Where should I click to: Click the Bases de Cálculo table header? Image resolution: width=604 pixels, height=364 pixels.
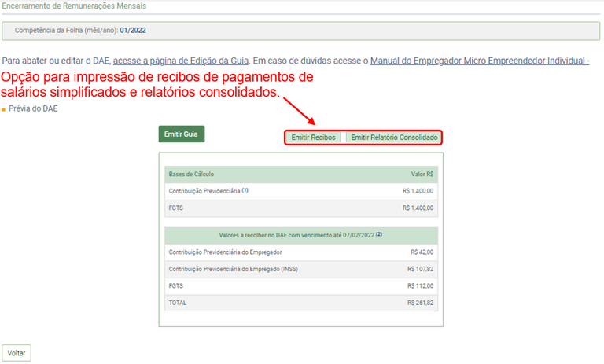pos(191,174)
